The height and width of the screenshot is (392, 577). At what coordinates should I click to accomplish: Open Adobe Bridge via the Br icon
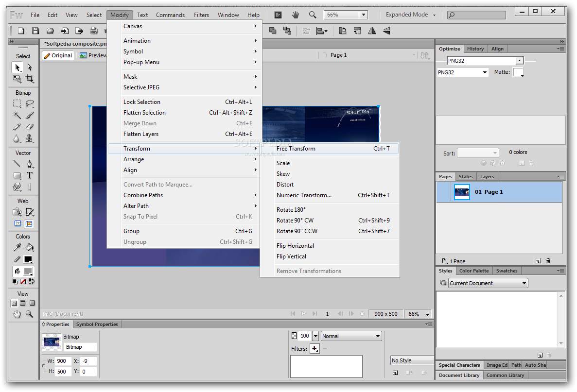(278, 15)
